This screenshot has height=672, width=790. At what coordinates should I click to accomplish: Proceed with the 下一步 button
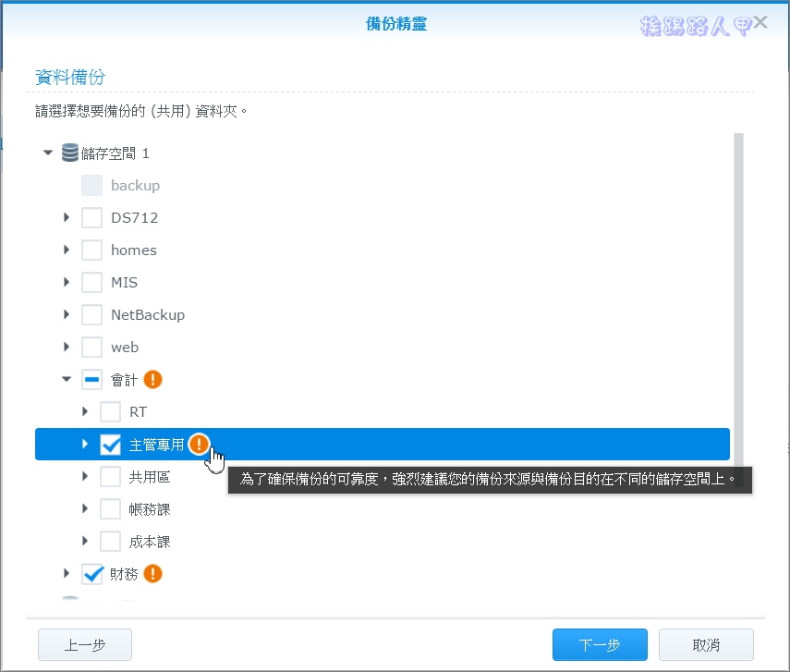(x=600, y=644)
